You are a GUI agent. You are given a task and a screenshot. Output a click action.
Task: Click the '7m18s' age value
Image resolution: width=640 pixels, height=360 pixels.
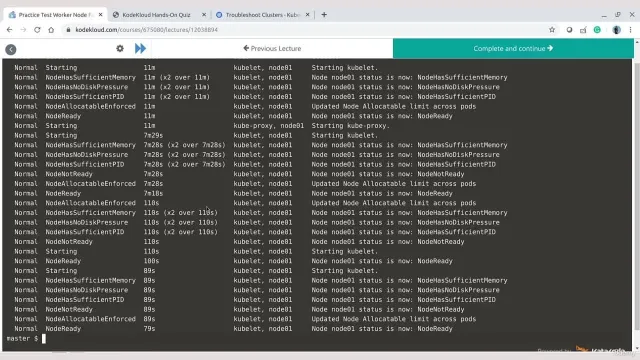[153, 193]
